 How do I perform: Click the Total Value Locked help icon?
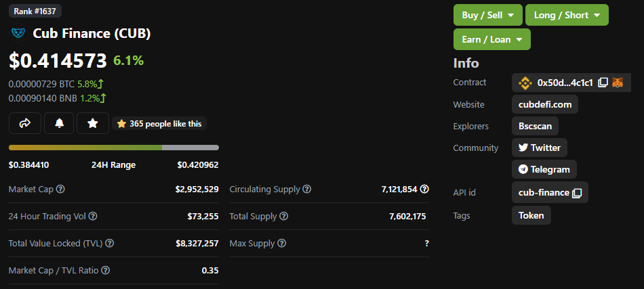pyautogui.click(x=110, y=244)
